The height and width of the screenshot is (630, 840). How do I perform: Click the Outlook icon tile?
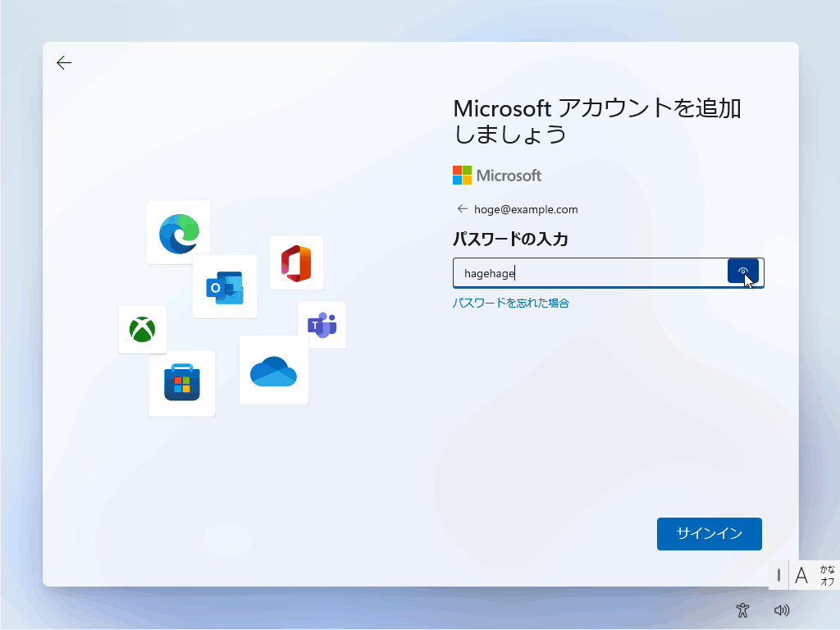[225, 287]
